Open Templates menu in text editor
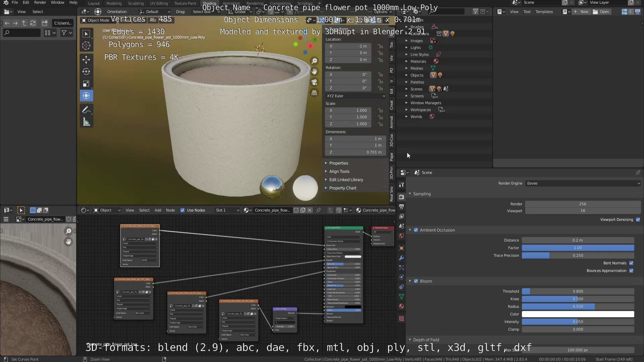 click(x=544, y=12)
